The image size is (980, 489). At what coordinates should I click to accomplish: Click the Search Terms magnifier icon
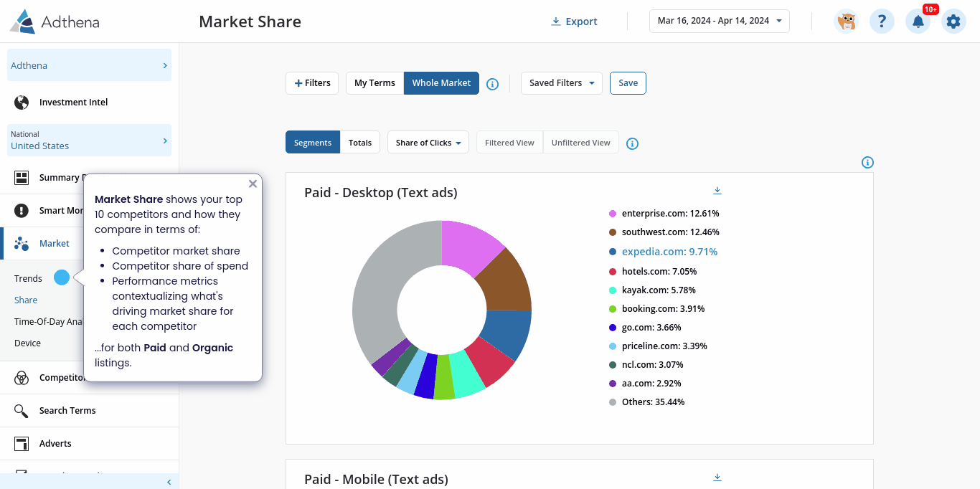click(22, 411)
